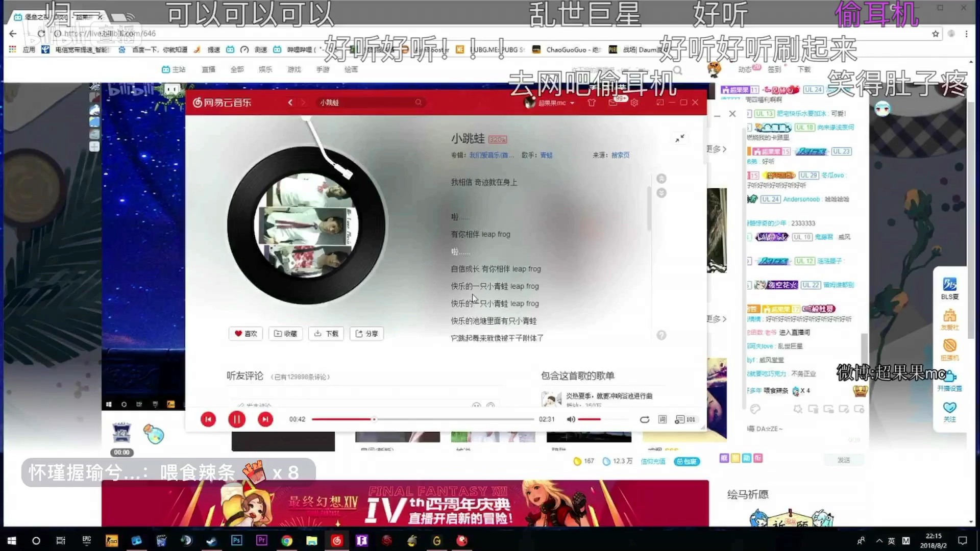Open the artist link 青蛙
The width and height of the screenshot is (980, 551).
point(547,155)
